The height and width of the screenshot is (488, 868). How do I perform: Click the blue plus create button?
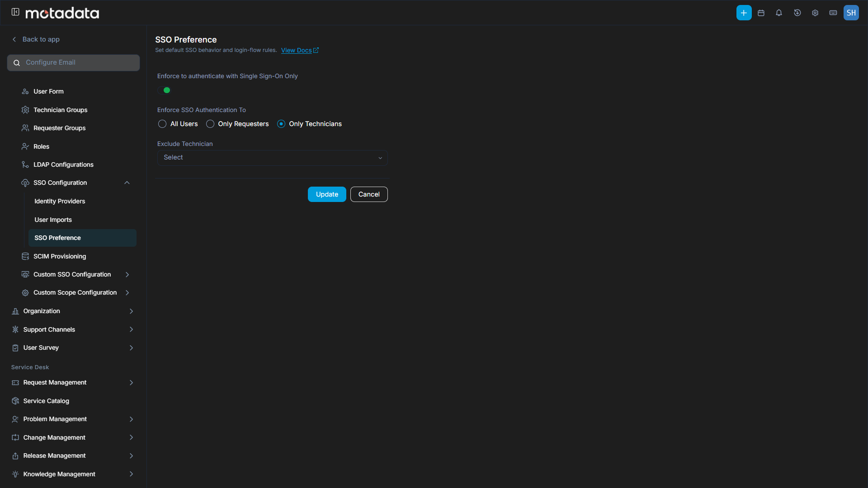pyautogui.click(x=744, y=13)
